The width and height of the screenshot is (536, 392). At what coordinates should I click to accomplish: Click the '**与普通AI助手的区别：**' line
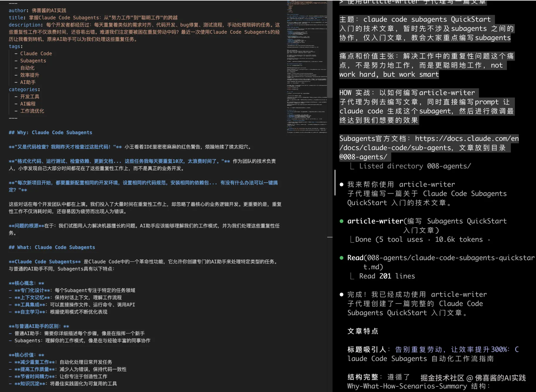click(39, 326)
